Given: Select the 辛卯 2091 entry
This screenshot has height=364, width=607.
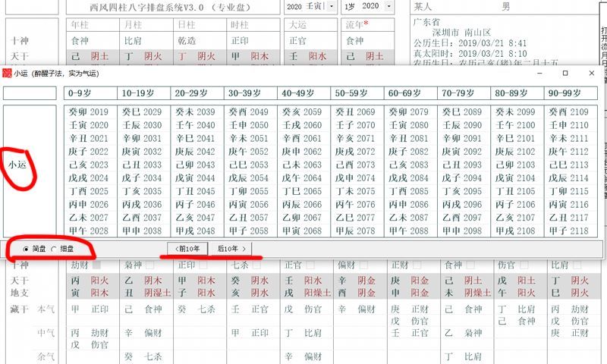Looking at the screenshot, I should click(x=462, y=139).
